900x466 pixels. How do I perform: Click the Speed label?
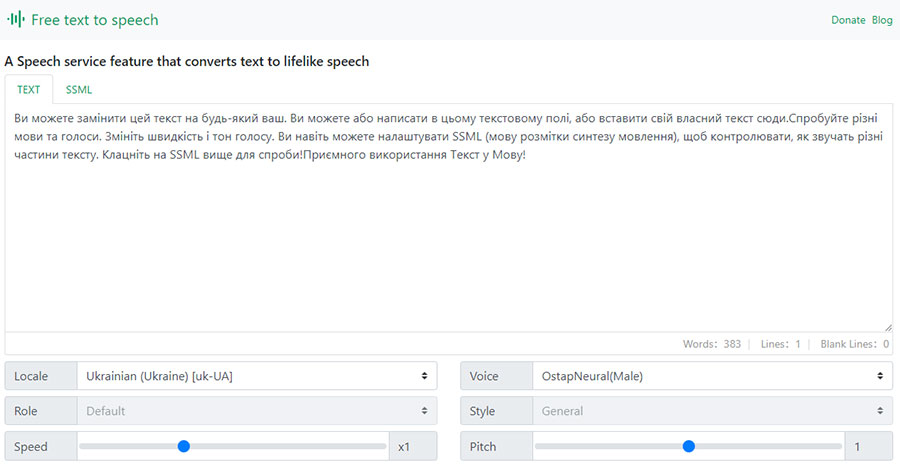(x=41, y=446)
